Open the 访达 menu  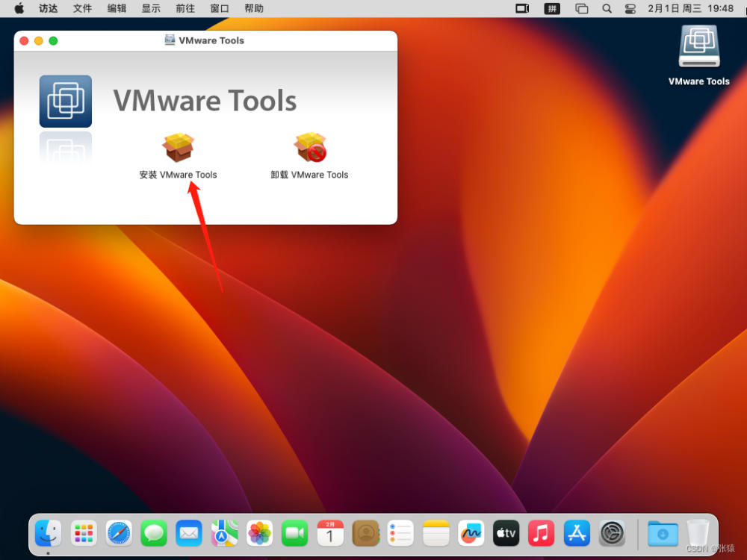click(48, 8)
